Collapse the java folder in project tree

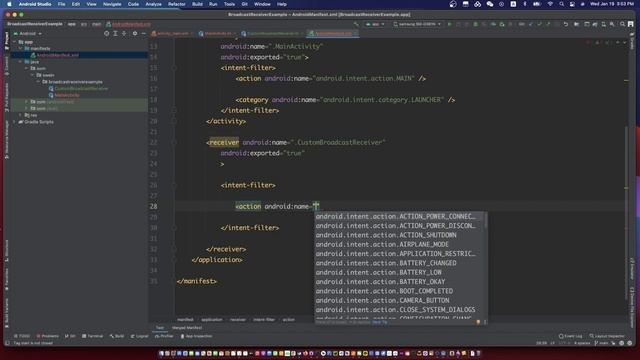20,62
